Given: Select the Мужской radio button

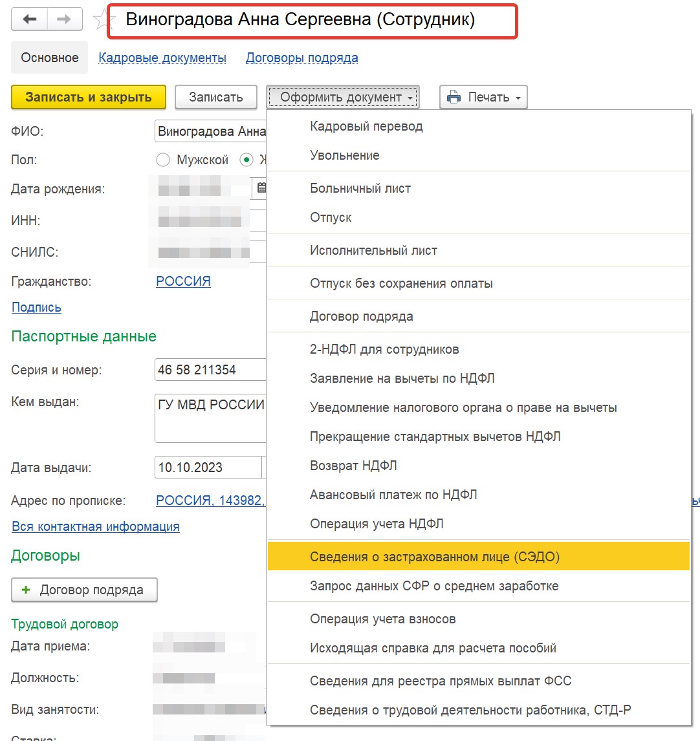Looking at the screenshot, I should tap(164, 160).
